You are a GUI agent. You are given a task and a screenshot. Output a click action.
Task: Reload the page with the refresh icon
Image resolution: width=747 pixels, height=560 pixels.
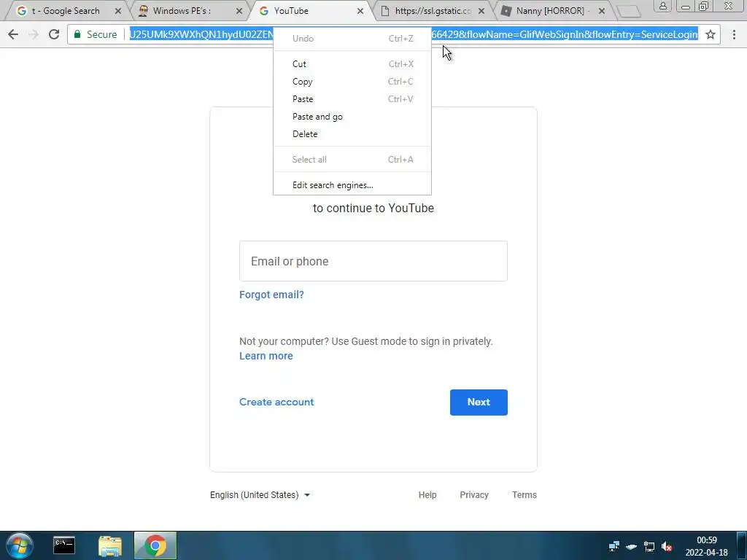tap(54, 34)
